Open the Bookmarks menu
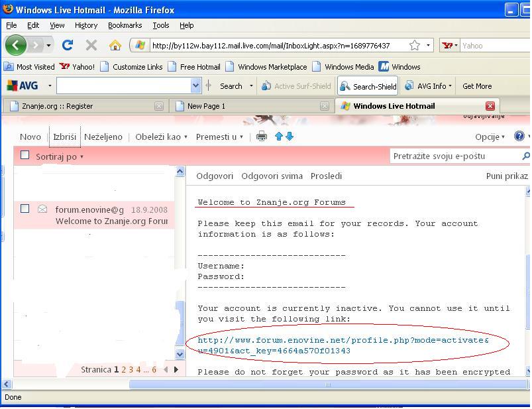This screenshot has width=532, height=409. [x=125, y=25]
